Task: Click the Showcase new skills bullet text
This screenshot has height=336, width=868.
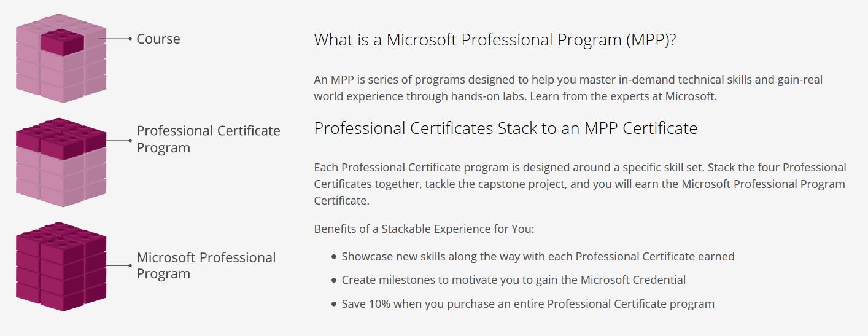Action: point(538,257)
